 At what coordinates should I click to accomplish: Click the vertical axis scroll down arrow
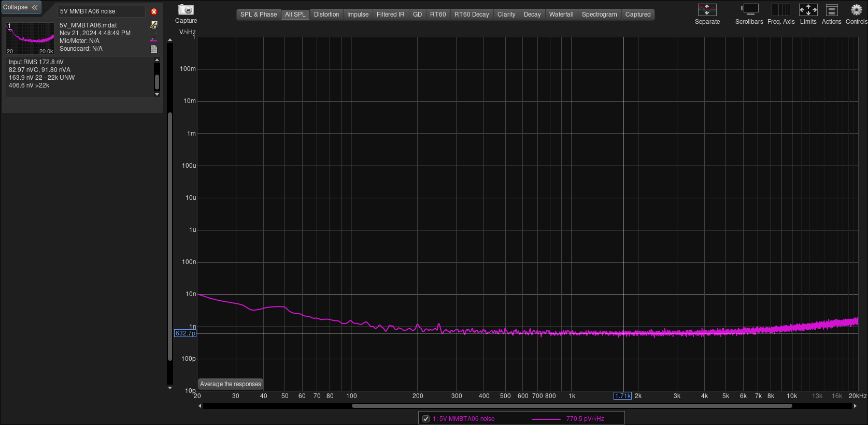click(x=169, y=388)
